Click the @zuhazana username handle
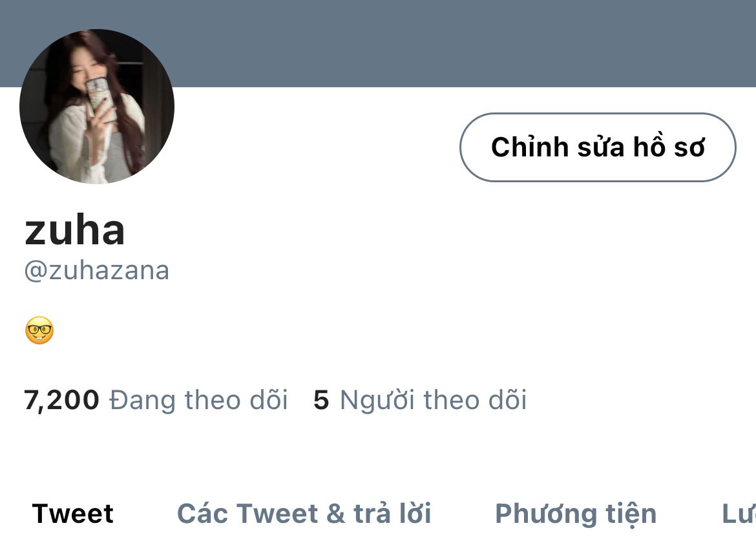Screen dimensions: 756x550 click(96, 271)
